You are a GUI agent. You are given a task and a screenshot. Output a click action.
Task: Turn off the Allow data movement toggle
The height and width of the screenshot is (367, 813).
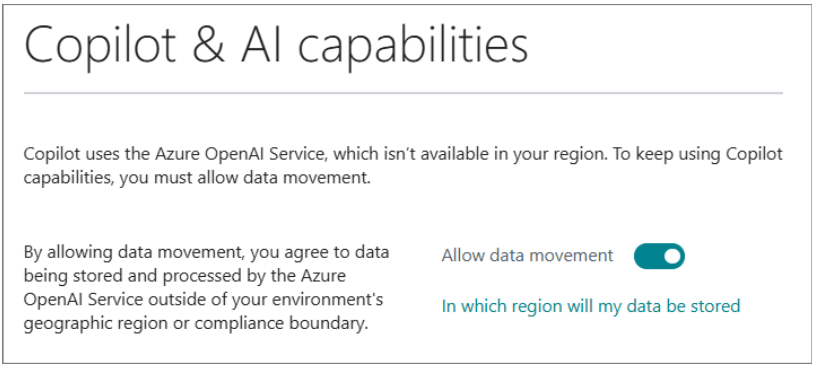tap(659, 256)
